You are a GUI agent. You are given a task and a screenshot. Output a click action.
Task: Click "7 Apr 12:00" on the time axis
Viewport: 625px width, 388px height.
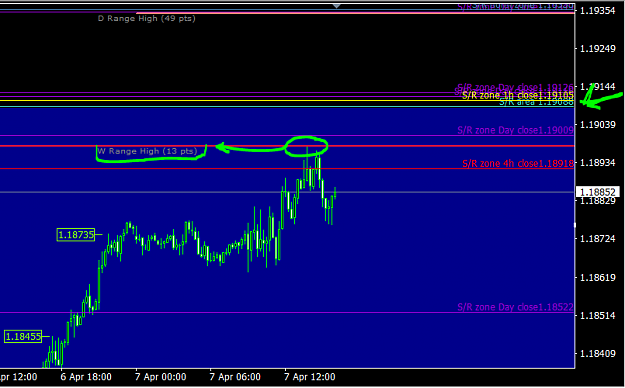tap(310, 377)
